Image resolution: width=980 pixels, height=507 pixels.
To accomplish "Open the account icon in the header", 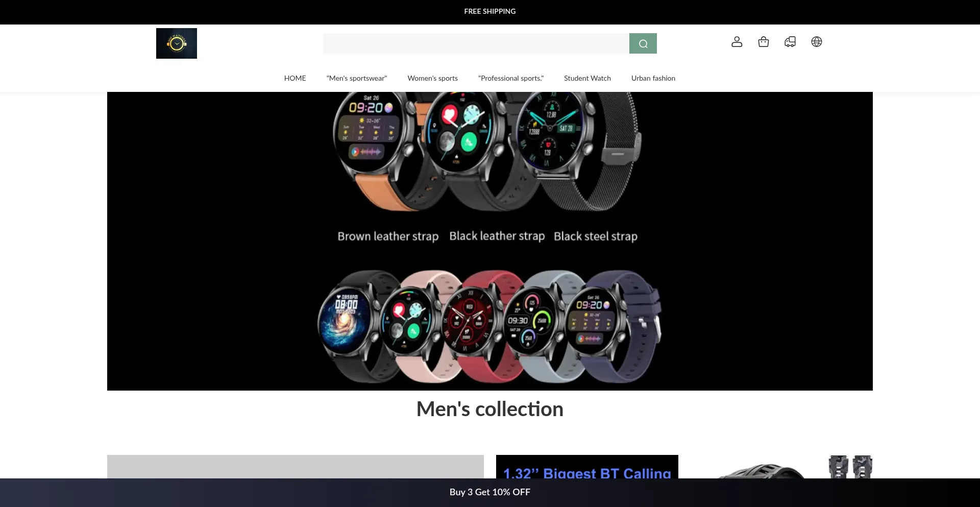I will coord(737,42).
